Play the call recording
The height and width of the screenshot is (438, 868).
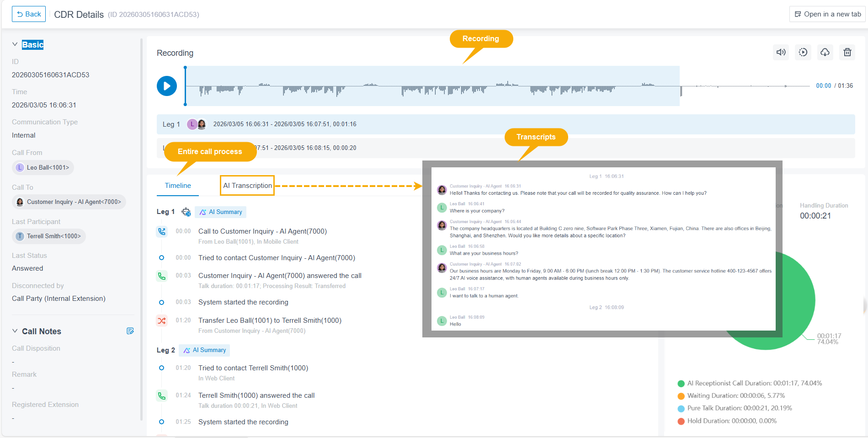(167, 86)
